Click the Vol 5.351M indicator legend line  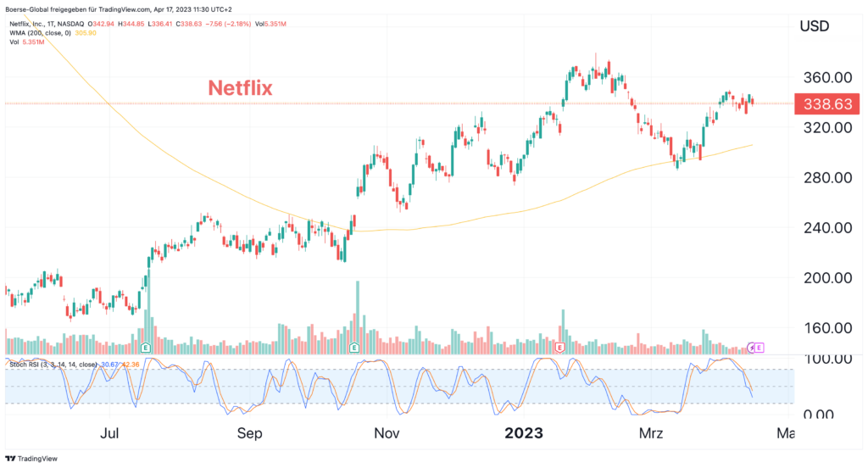[x=26, y=42]
